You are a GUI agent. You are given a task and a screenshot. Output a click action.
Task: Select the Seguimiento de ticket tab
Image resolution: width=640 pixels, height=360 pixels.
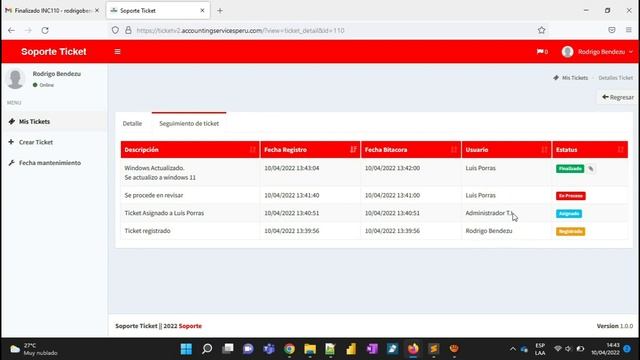(189, 123)
